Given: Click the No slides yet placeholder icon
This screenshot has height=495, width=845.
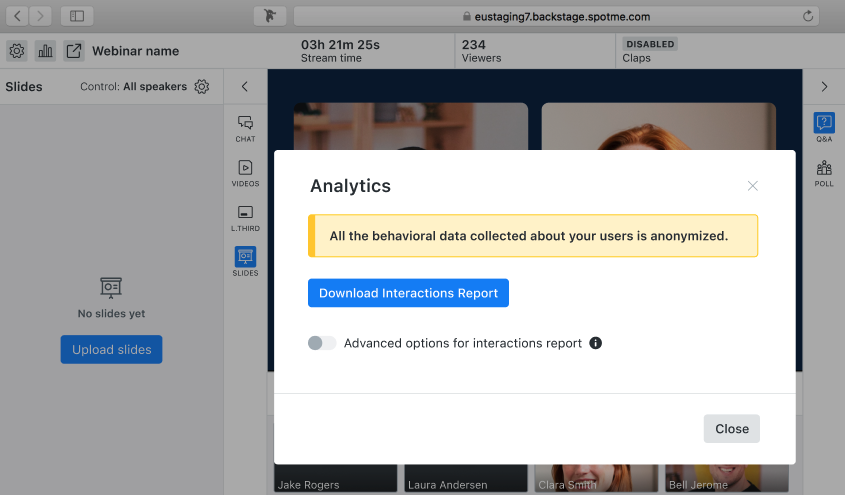Looking at the screenshot, I should (111, 288).
